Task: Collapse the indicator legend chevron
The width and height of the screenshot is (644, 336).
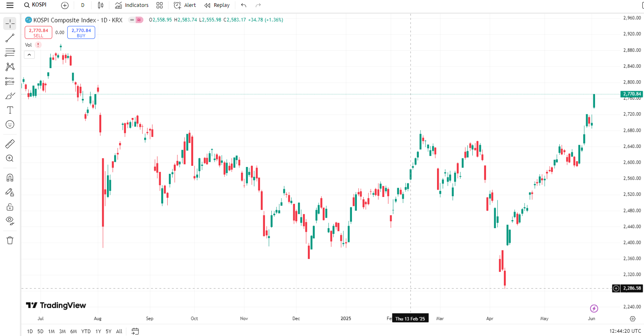Action: coord(29,55)
